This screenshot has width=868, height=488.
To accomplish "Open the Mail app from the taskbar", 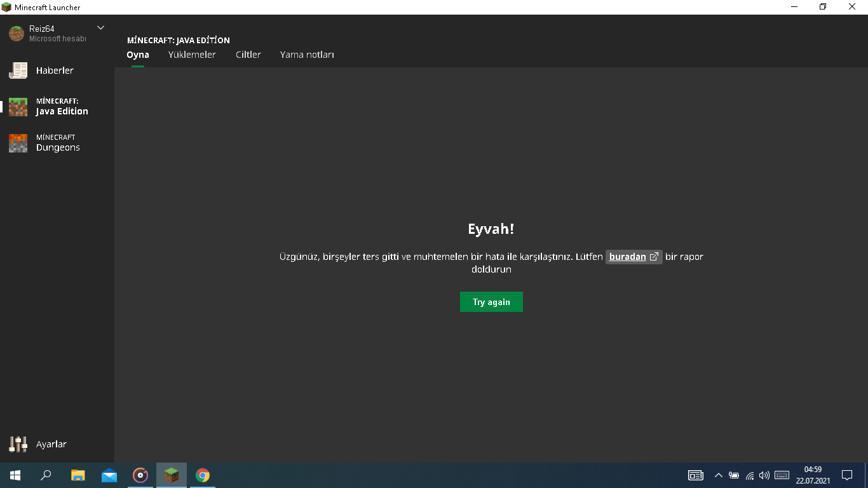I will 109,475.
